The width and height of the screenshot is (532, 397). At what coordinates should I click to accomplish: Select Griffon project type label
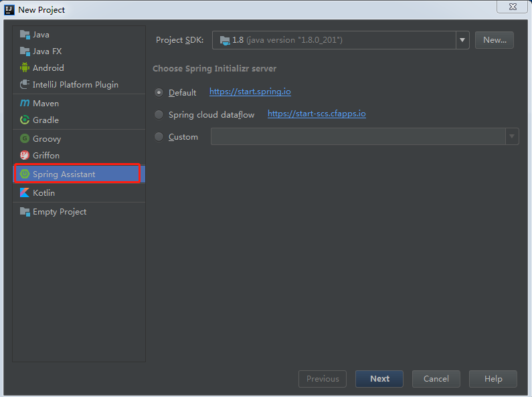coord(46,156)
